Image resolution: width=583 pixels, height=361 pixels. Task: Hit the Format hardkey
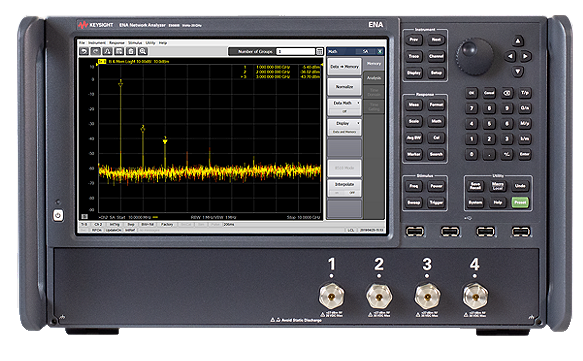coord(436,105)
